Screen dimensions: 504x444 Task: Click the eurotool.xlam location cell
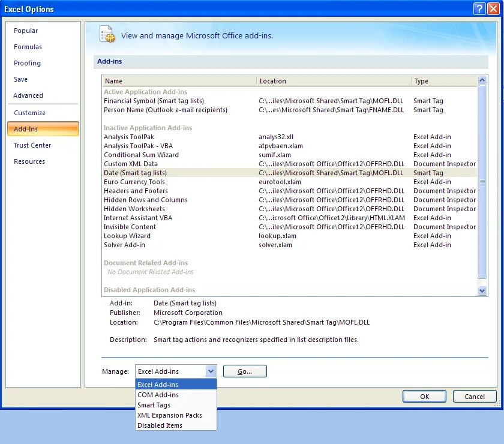[x=280, y=182]
